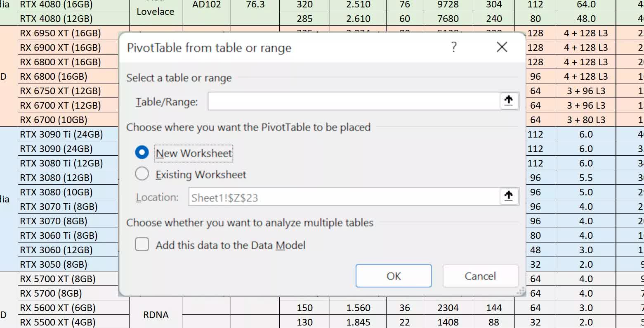
Task: Click the merged RDNA architecture cell
Action: (156, 315)
